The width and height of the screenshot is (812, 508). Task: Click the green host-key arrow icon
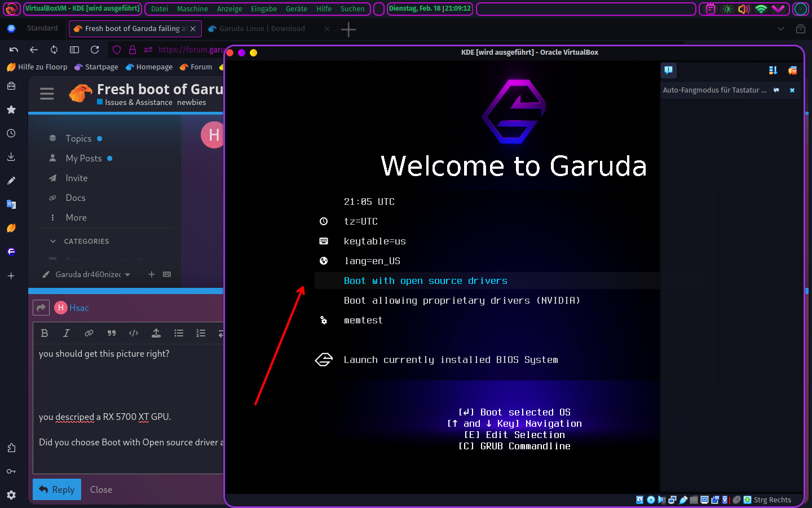click(747, 500)
